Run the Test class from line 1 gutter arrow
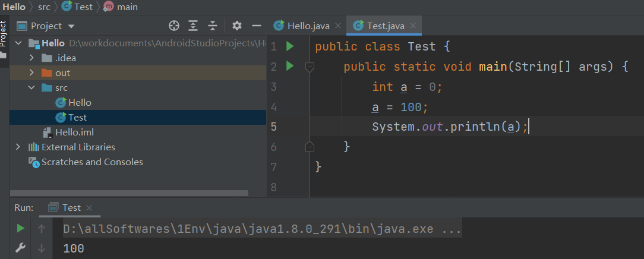The width and height of the screenshot is (644, 259). pos(290,46)
